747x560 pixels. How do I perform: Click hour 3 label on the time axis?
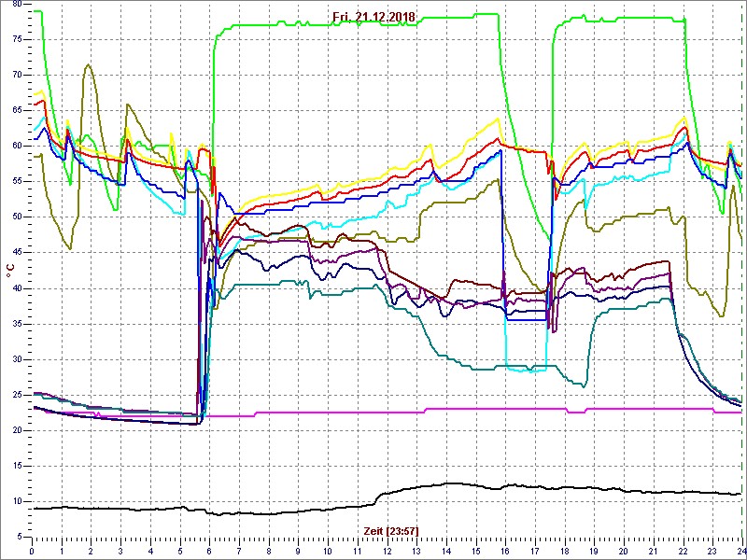point(120,551)
